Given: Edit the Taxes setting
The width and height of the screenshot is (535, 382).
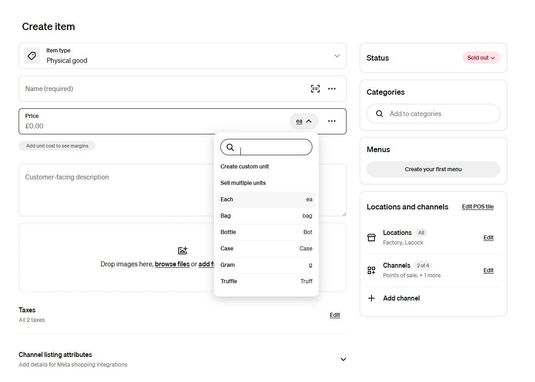Looking at the screenshot, I should (335, 315).
